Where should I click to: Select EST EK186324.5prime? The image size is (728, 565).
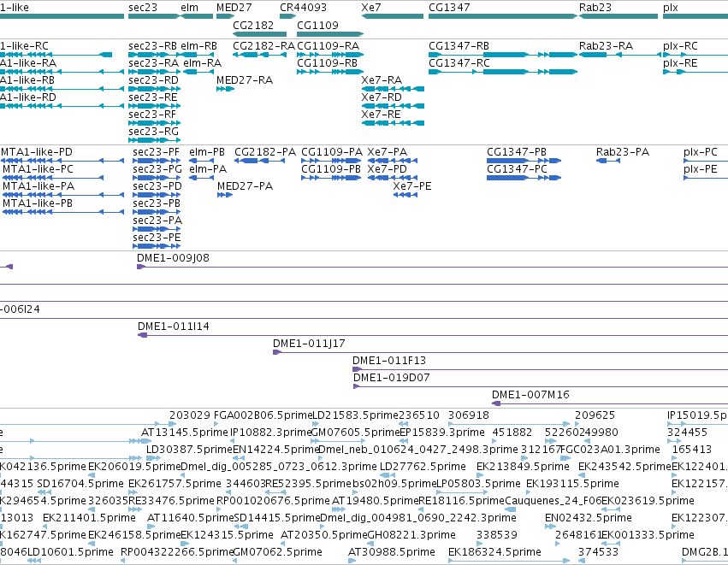coord(494,552)
